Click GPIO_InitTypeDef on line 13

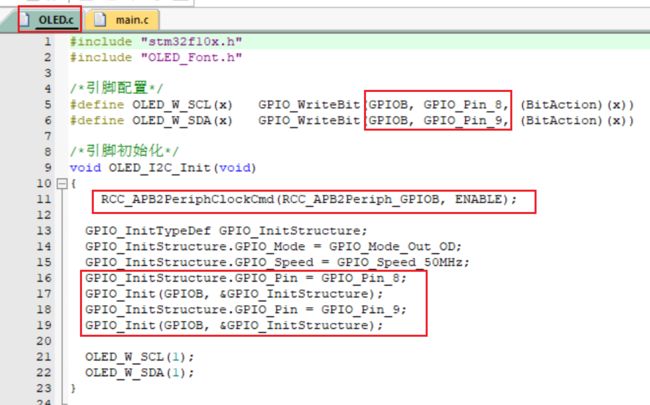(148, 231)
